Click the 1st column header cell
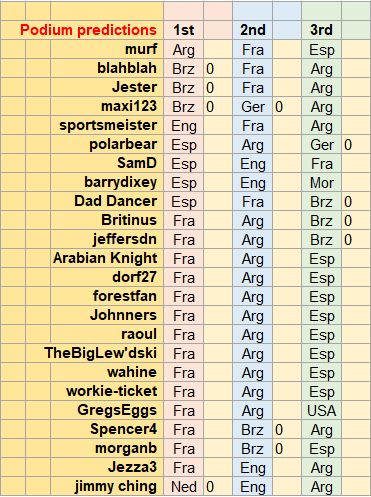 tap(183, 30)
